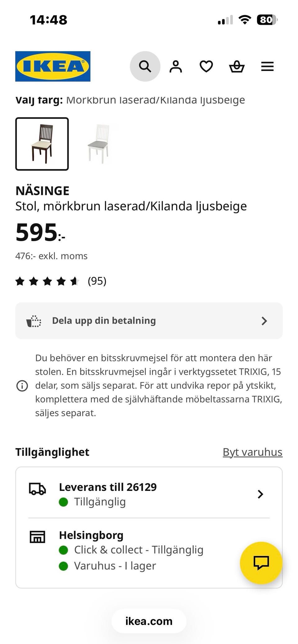Select the dark brown chair color

42,144
